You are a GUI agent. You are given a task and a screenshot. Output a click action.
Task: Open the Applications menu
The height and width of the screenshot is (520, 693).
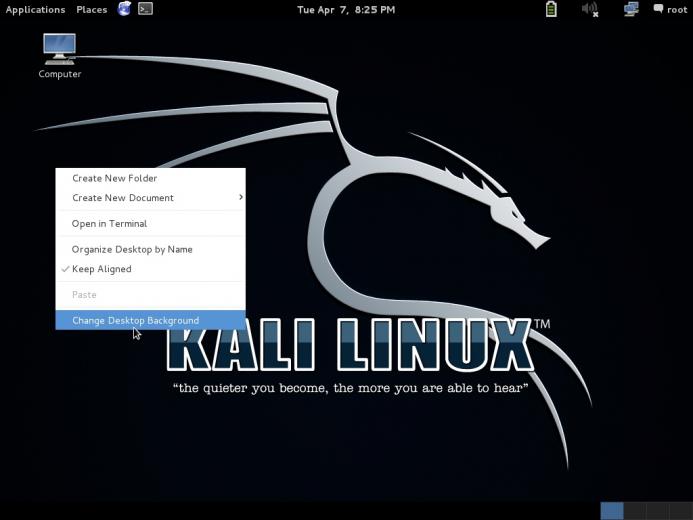tap(35, 10)
